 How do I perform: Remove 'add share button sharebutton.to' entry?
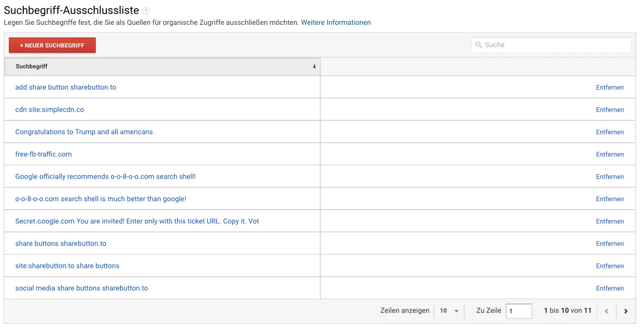[610, 88]
